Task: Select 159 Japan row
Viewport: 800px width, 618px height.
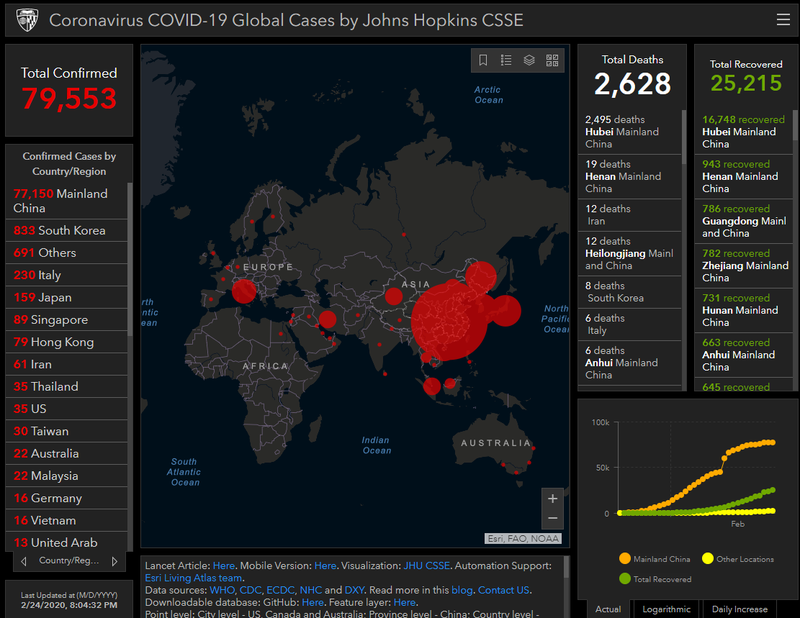Action: [x=66, y=297]
